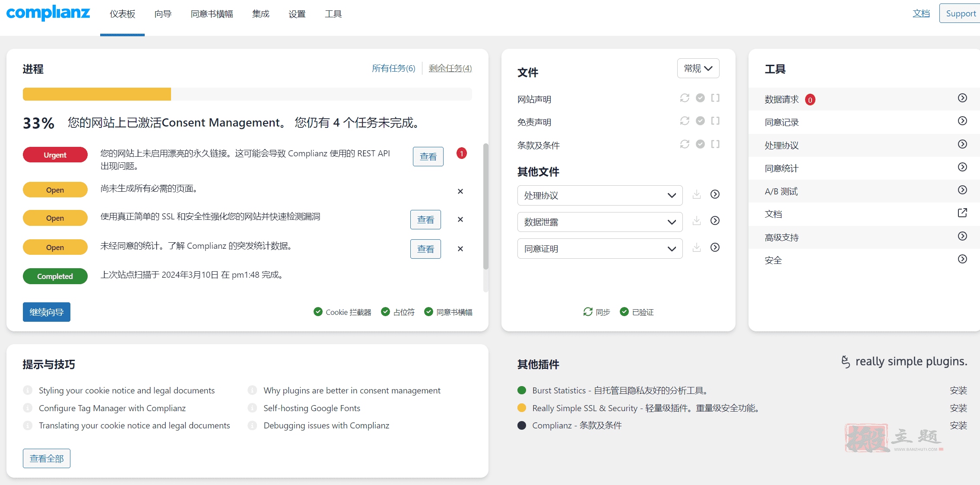Show 剩余任务(4) list

click(x=450, y=68)
